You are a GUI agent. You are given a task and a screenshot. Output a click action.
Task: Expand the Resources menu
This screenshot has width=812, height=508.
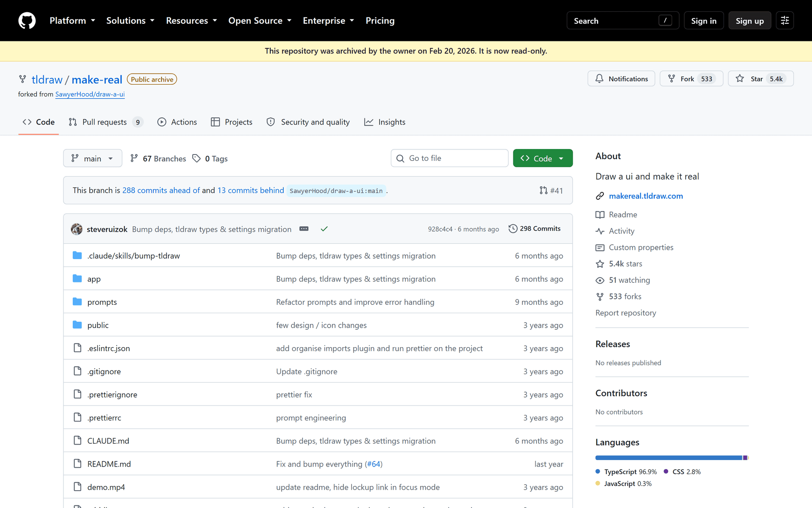[191, 20]
